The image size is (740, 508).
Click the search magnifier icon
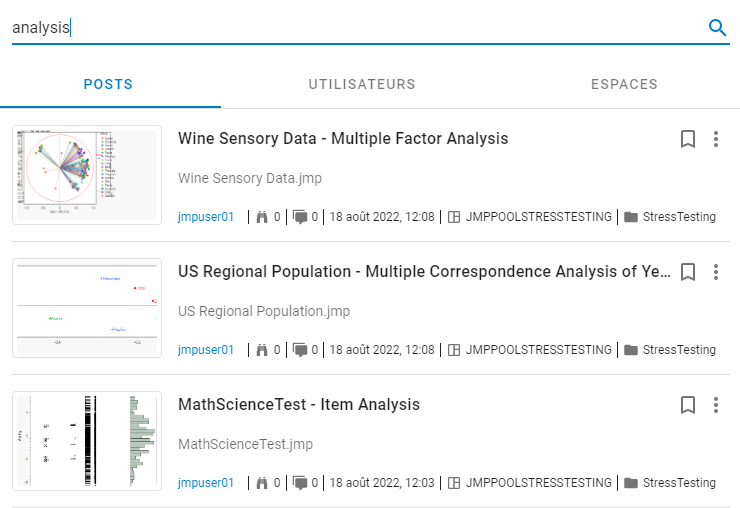click(717, 28)
